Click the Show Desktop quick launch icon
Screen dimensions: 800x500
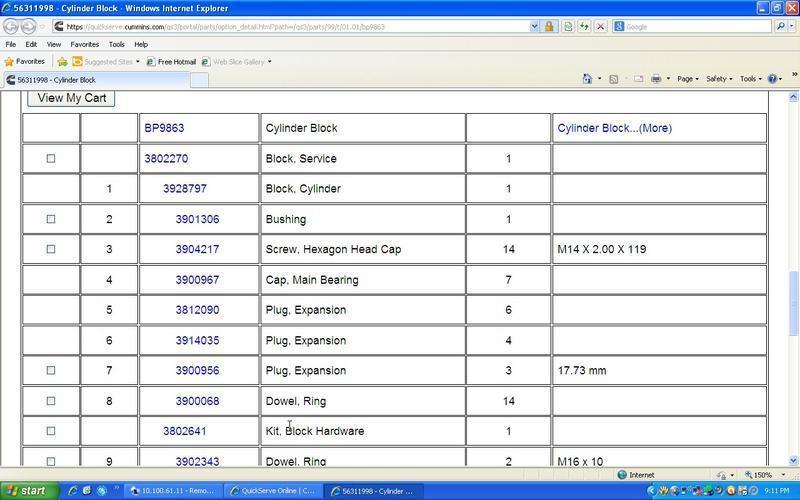pos(87,491)
